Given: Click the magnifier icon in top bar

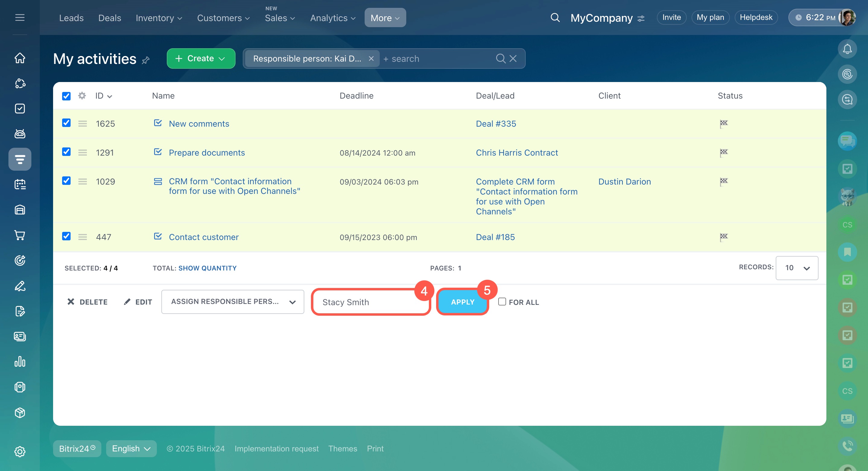Looking at the screenshot, I should (555, 17).
